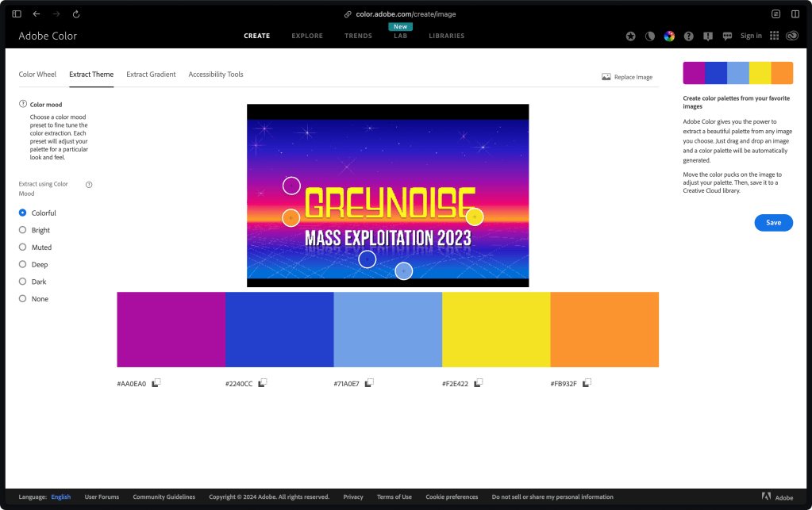
Task: Select the Dark color mood
Action: 23,282
